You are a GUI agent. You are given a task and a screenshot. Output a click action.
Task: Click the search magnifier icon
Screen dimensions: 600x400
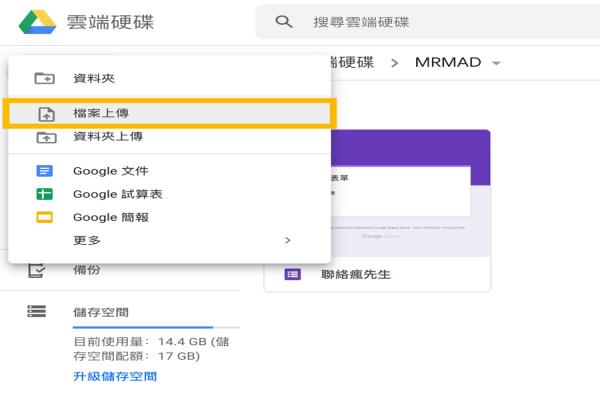point(284,22)
